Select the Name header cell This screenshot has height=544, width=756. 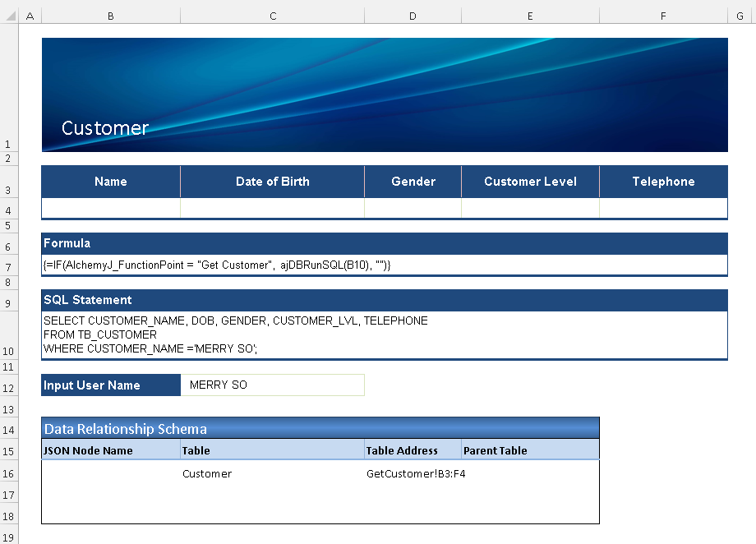pyautogui.click(x=111, y=182)
